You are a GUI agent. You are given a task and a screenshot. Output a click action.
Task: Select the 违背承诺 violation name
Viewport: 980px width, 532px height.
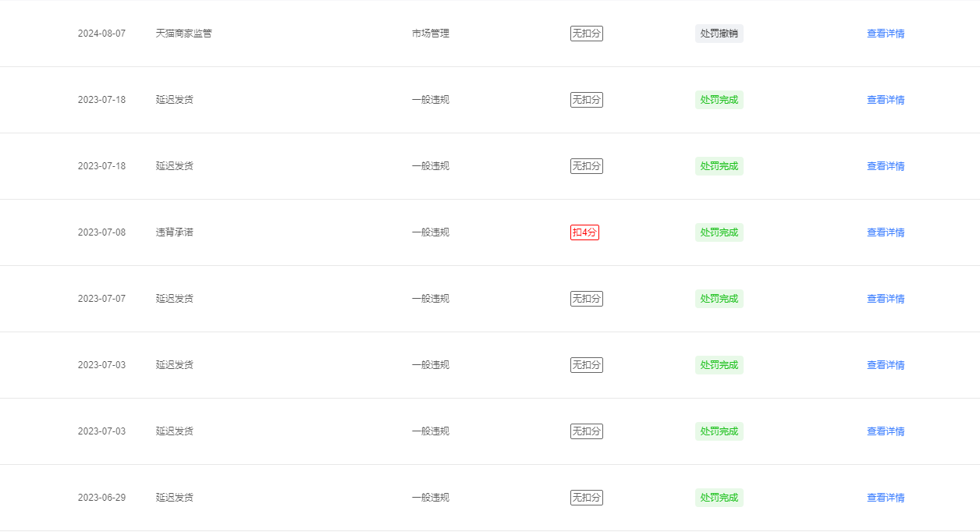point(174,232)
